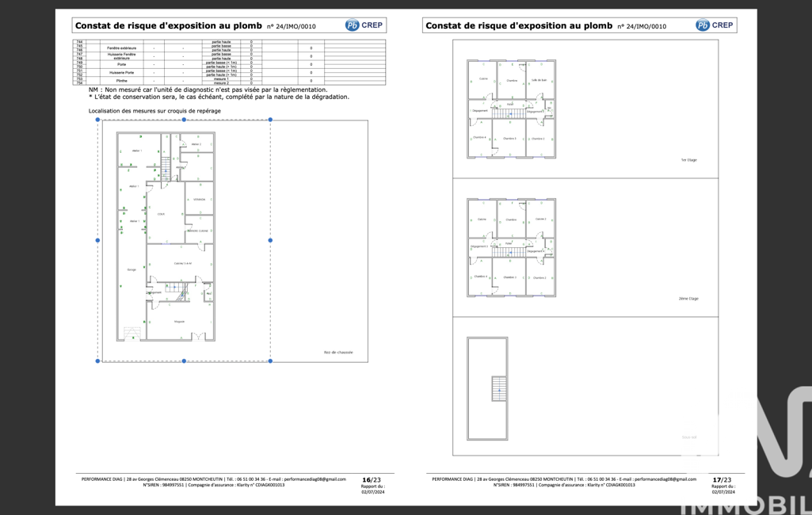Viewport: 812px width, 515px height.
Task: Select the 2ème Etage floor plan drawing
Action: click(x=511, y=247)
